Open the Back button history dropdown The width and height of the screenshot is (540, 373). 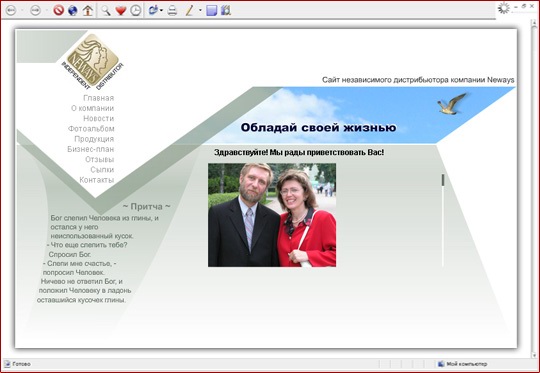pos(22,10)
